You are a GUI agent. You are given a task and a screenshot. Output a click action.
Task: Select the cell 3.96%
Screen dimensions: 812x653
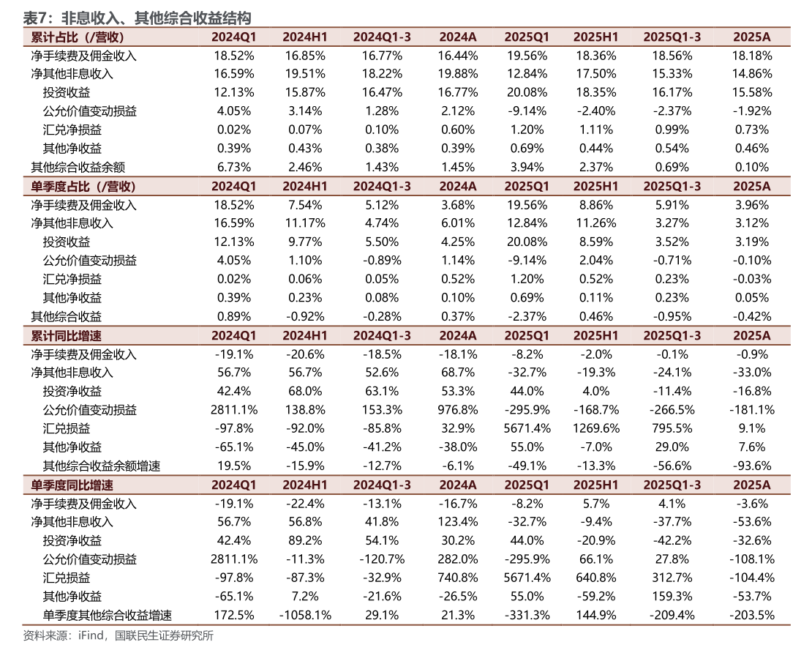coord(752,205)
